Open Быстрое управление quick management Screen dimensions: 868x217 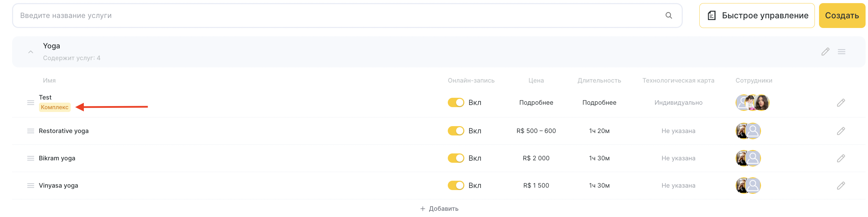(757, 16)
